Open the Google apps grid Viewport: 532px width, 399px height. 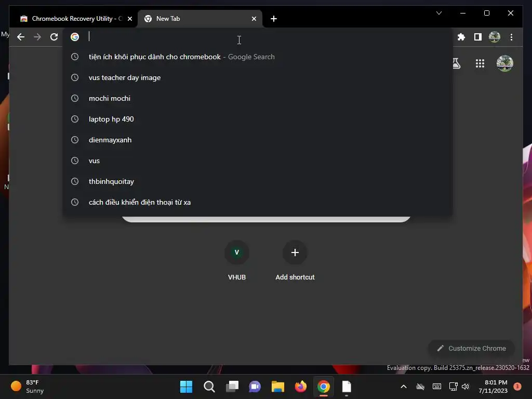[480, 63]
